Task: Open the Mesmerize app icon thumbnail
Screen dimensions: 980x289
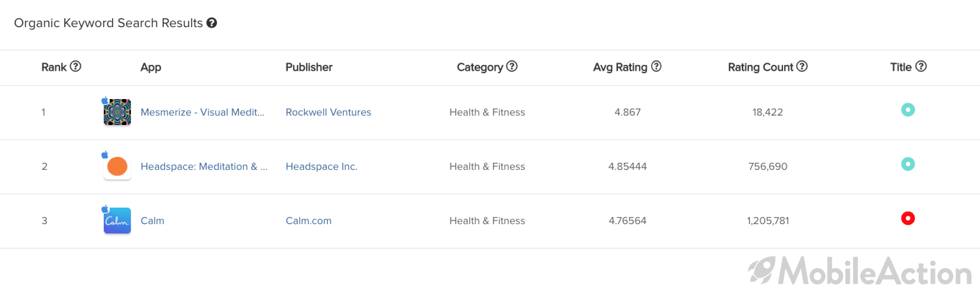Action: [x=117, y=112]
